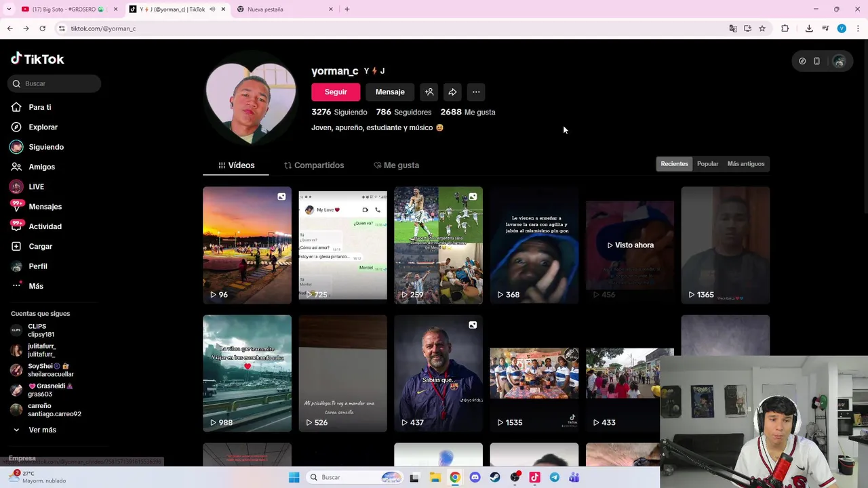Viewport: 868px width, 488px height.
Task: Open Para ti feed
Action: 31,107
